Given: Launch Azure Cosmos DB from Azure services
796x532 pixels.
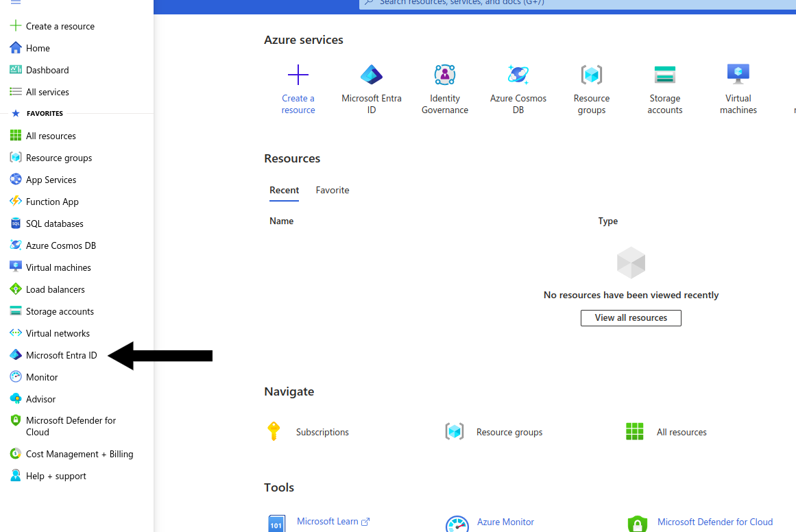Looking at the screenshot, I should (518, 75).
